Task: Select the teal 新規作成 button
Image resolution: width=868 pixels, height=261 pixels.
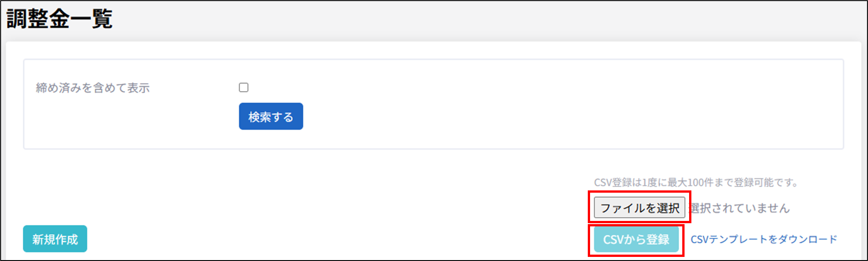Action: point(55,239)
